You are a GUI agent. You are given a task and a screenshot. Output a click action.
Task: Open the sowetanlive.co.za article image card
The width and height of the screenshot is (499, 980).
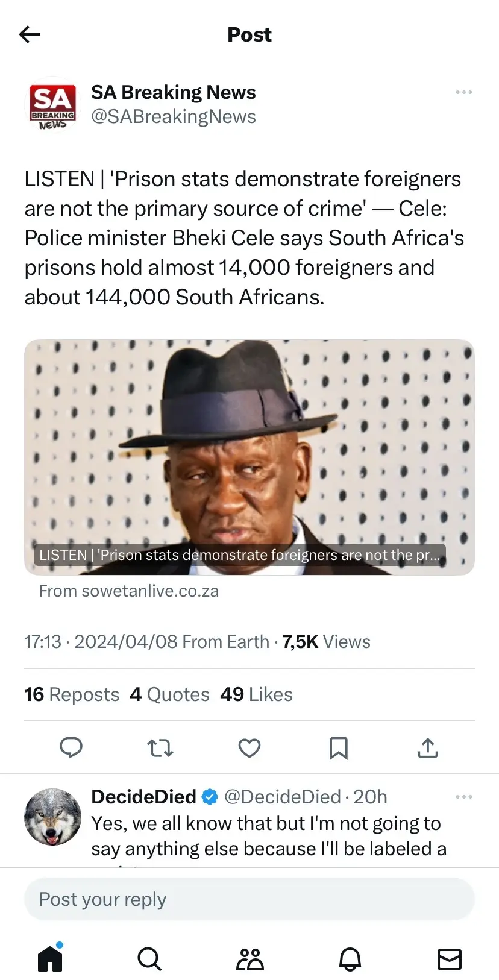pyautogui.click(x=249, y=457)
